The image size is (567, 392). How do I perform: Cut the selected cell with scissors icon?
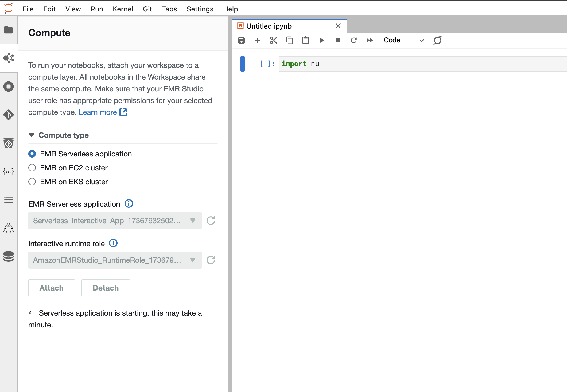point(274,40)
